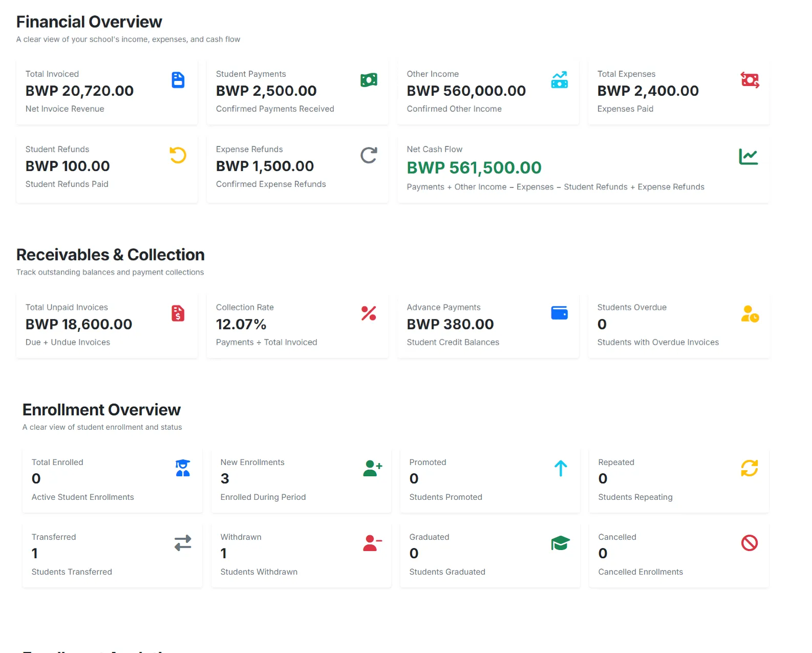Click the Collection Rate percent icon
The image size is (812, 653).
tap(369, 313)
